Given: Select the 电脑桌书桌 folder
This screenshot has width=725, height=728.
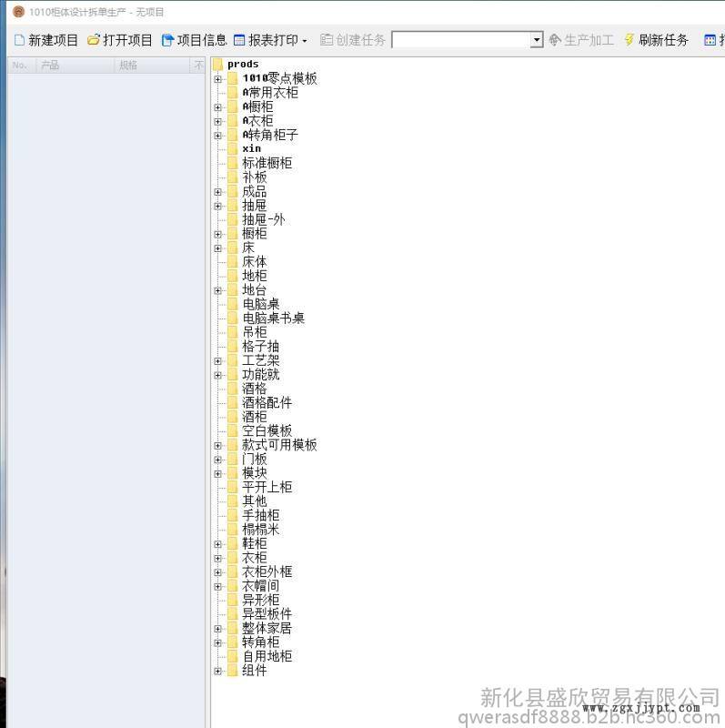Looking at the screenshot, I should click(x=273, y=318).
